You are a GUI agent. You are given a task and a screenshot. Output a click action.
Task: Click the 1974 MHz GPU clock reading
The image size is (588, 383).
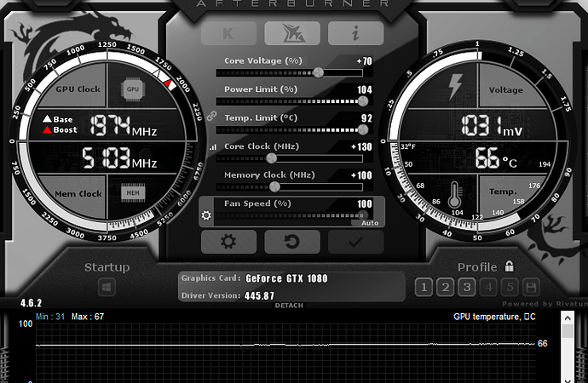(x=124, y=125)
